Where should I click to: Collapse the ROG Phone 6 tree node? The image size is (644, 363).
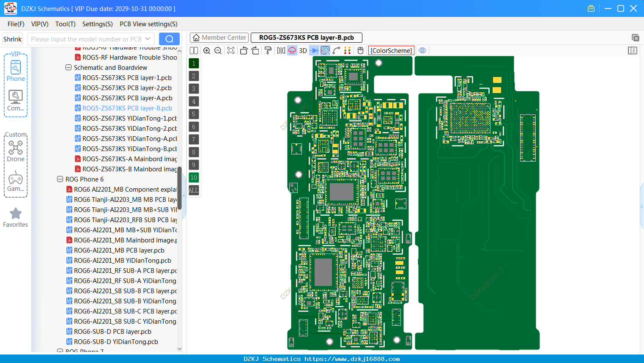[60, 179]
